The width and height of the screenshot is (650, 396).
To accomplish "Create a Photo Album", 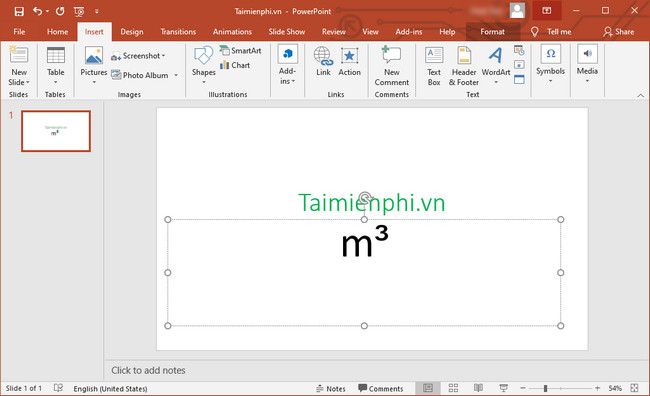I will 140,75.
